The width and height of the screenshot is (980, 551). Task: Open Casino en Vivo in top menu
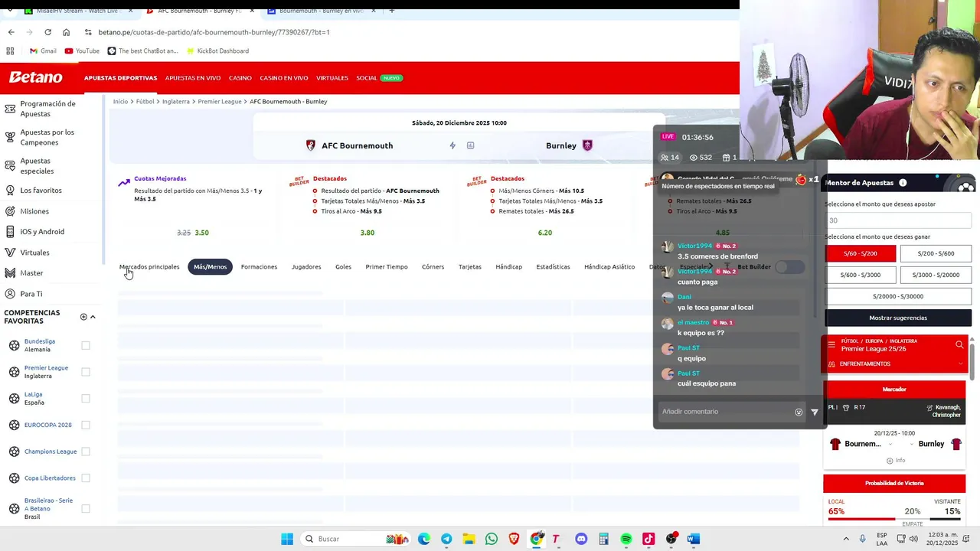coord(283,78)
